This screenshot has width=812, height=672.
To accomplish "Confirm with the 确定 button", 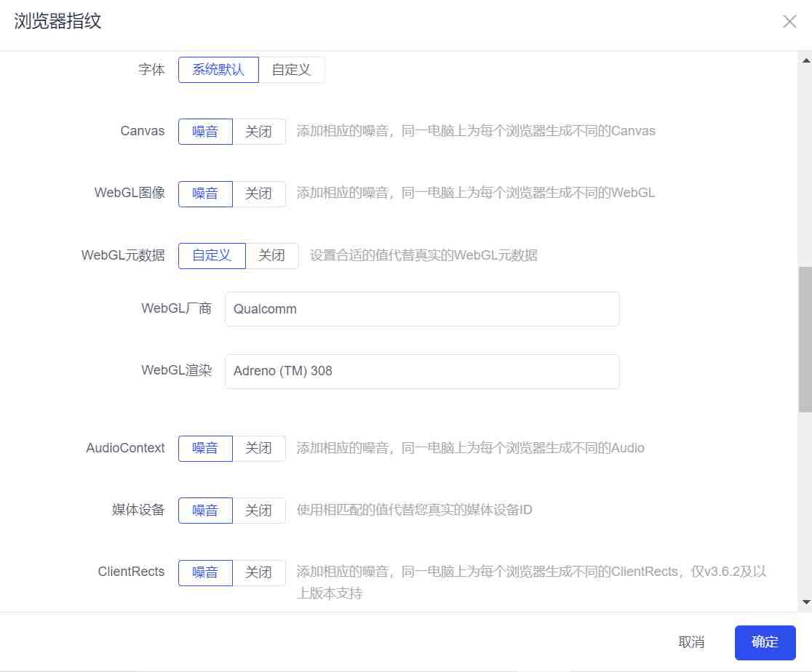I will [765, 642].
